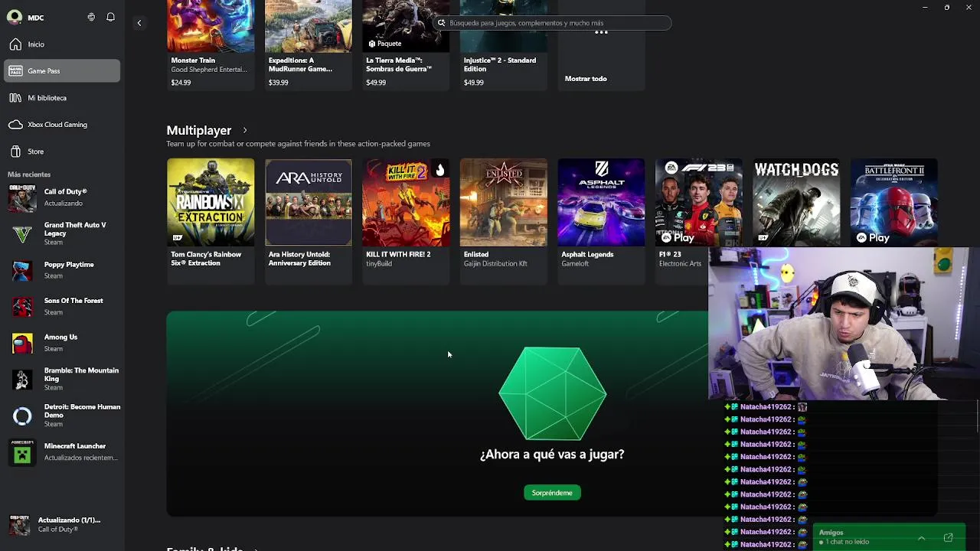
Task: Open the Store section
Action: coord(62,152)
